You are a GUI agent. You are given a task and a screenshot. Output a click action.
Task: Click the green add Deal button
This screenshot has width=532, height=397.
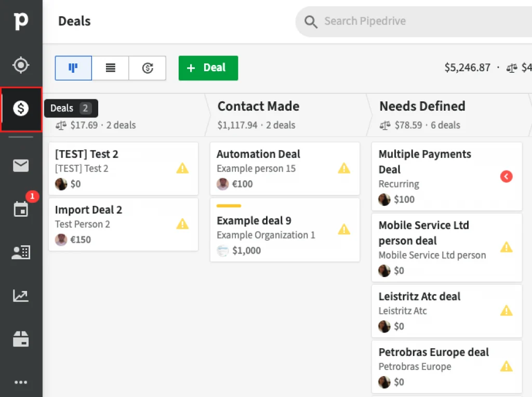[x=208, y=68]
